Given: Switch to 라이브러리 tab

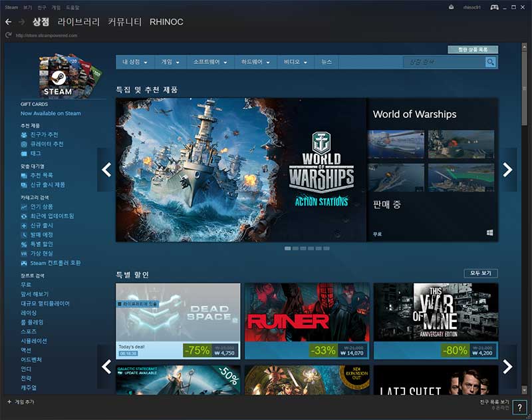Looking at the screenshot, I should coord(78,22).
